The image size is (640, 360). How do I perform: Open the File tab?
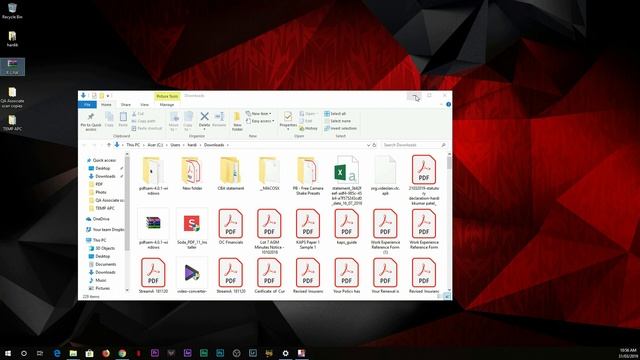[87, 105]
